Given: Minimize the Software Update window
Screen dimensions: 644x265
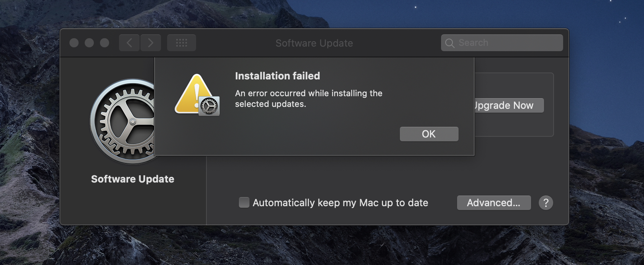Looking at the screenshot, I should [x=89, y=43].
